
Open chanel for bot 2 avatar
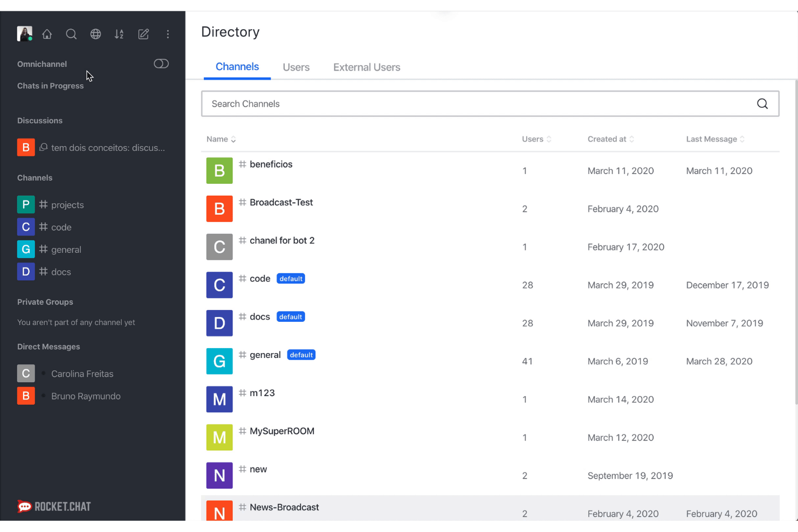pos(219,247)
